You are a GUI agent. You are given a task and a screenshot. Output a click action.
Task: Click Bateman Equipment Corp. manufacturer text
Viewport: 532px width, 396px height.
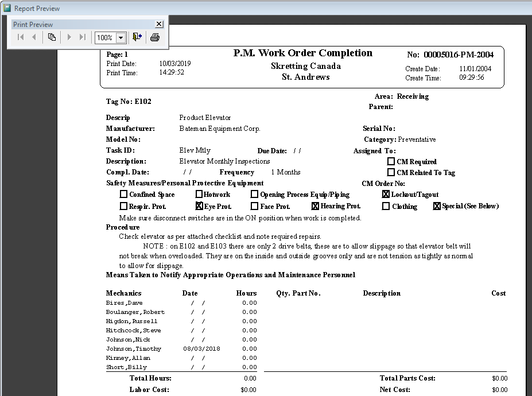pyautogui.click(x=220, y=129)
